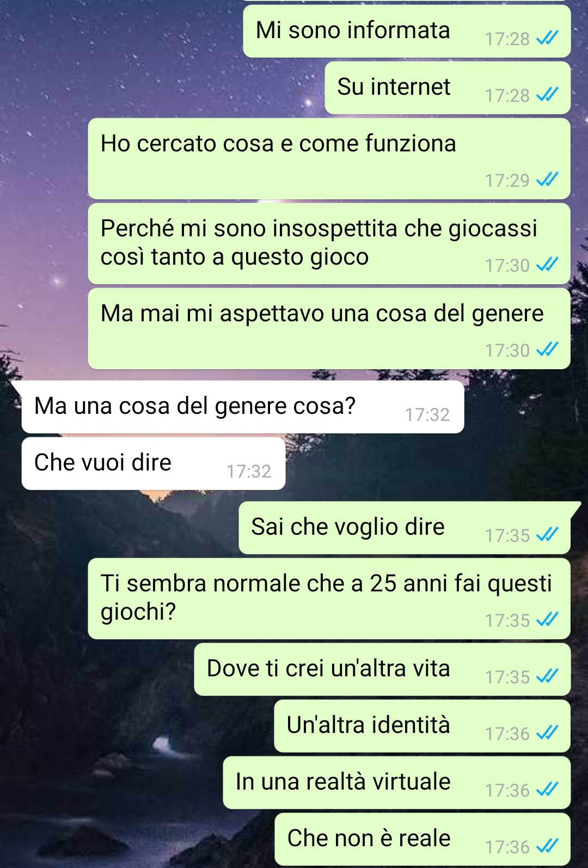
Task: Tap the 17:30 timestamp on the 'insospettita' message
Action: (x=507, y=265)
